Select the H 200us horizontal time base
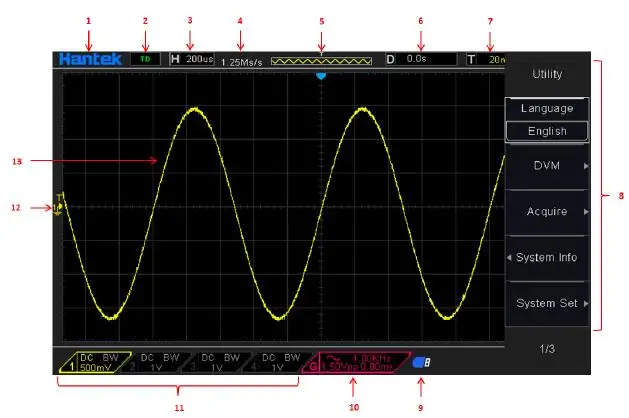This screenshot has height=418, width=629. [192, 59]
